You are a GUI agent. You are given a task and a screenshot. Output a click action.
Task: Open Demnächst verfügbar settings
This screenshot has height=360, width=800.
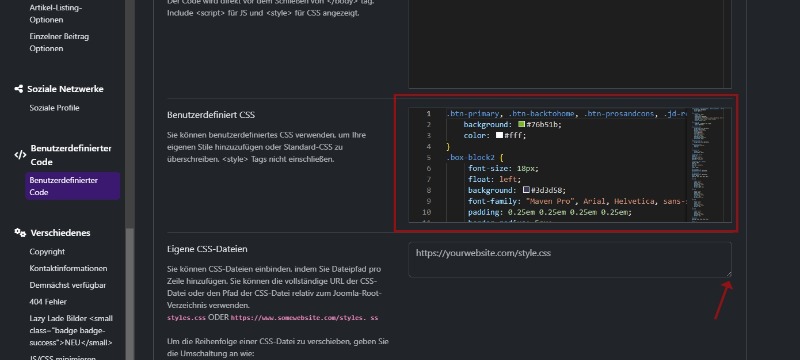[x=68, y=285]
